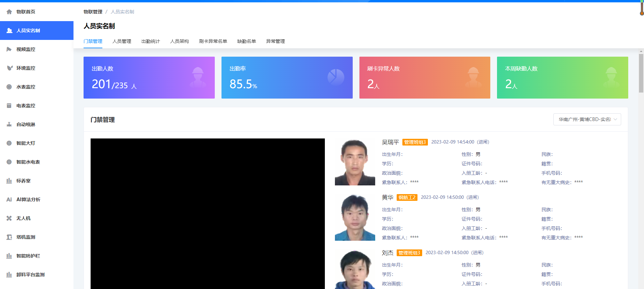Click the 钢筋工2 tag next to 黄华
This screenshot has height=289, width=644.
pyautogui.click(x=407, y=197)
